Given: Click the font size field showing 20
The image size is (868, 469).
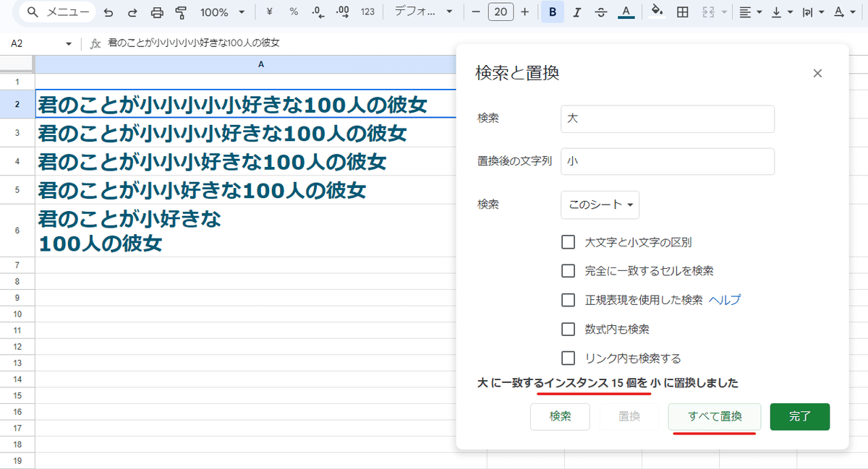Looking at the screenshot, I should [501, 12].
